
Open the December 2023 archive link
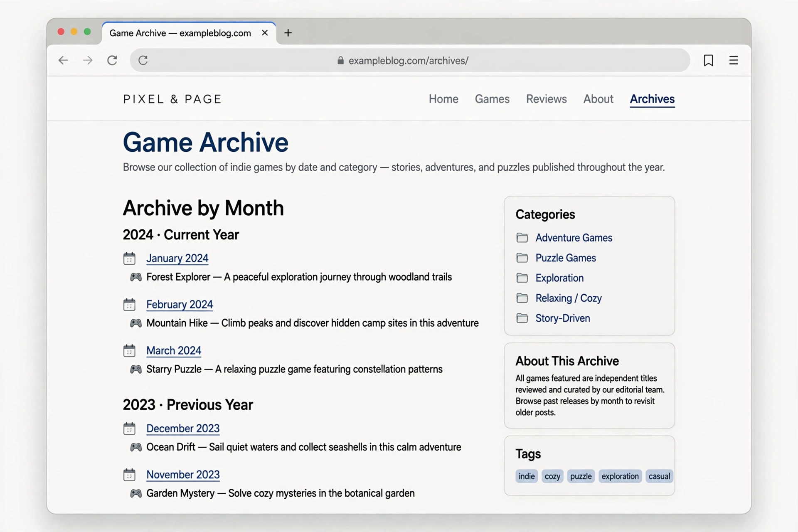click(x=183, y=429)
